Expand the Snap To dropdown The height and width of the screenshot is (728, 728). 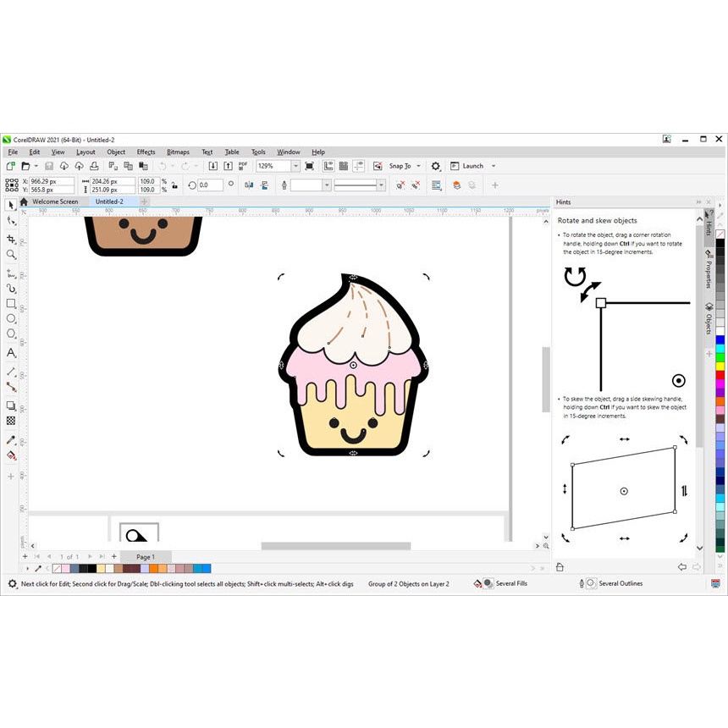pos(418,166)
